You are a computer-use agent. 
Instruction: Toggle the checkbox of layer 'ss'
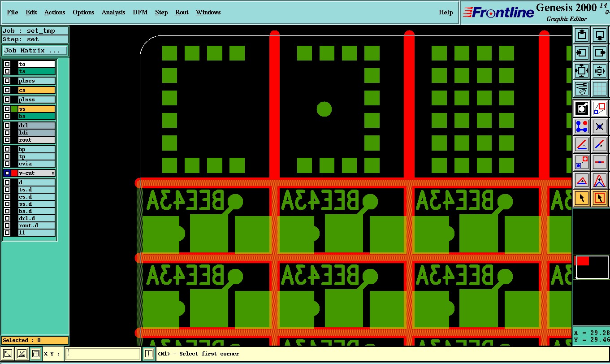coord(7,109)
